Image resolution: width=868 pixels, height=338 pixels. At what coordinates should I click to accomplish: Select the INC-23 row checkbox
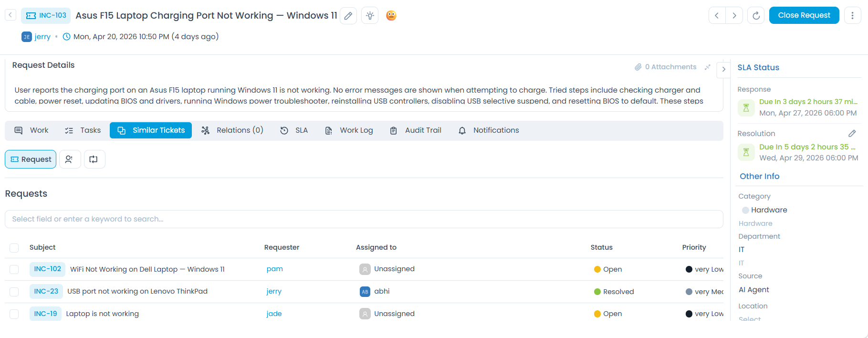14,292
